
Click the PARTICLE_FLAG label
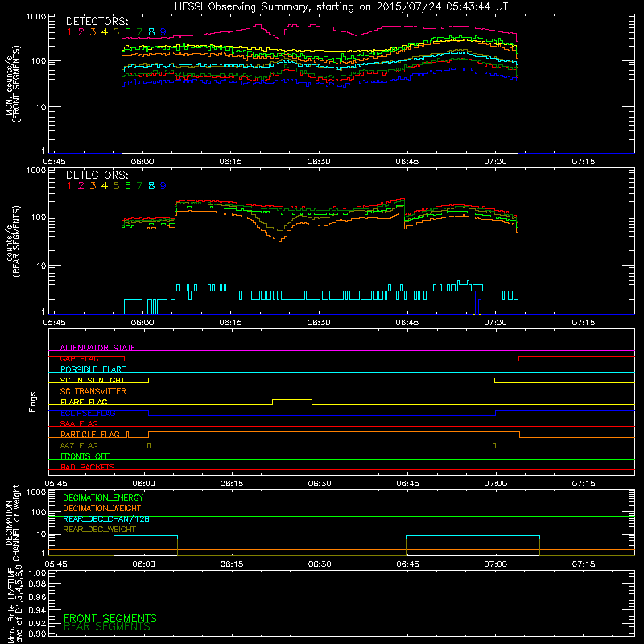[90, 434]
